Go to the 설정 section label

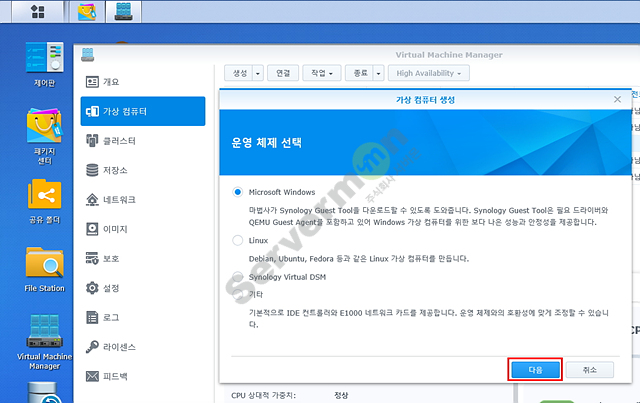pos(111,288)
